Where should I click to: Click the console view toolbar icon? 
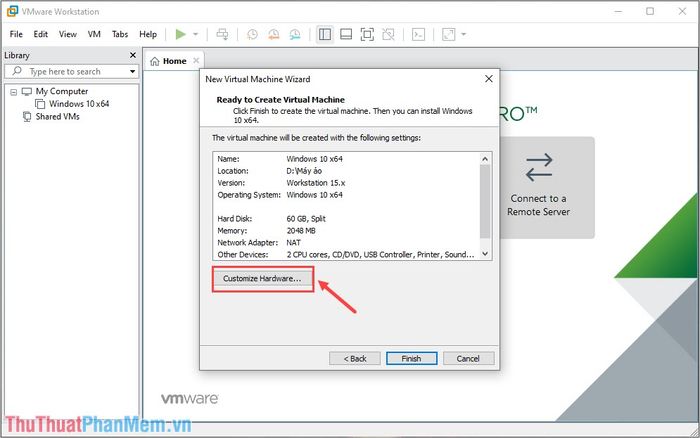click(x=418, y=34)
